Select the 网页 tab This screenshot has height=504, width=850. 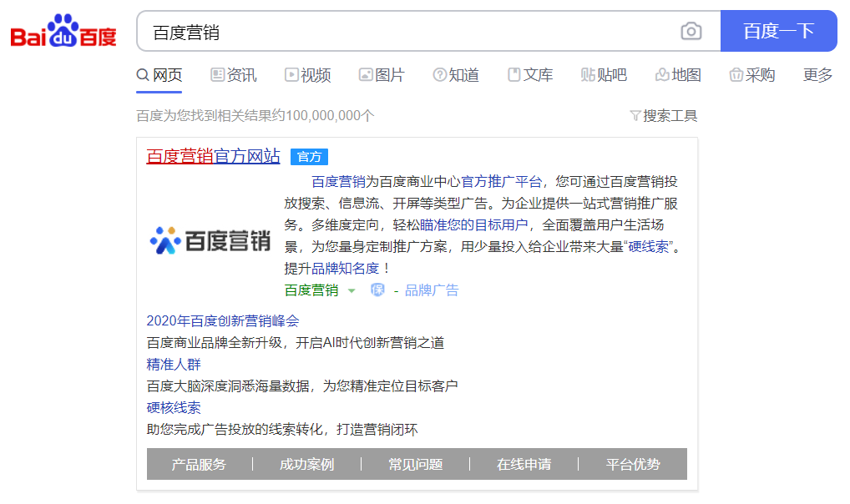click(x=159, y=75)
